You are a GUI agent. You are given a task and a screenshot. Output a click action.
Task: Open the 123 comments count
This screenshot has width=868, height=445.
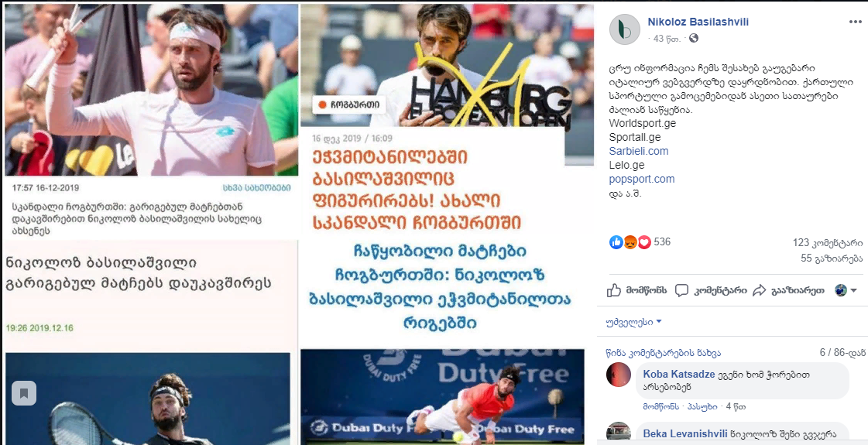(828, 242)
